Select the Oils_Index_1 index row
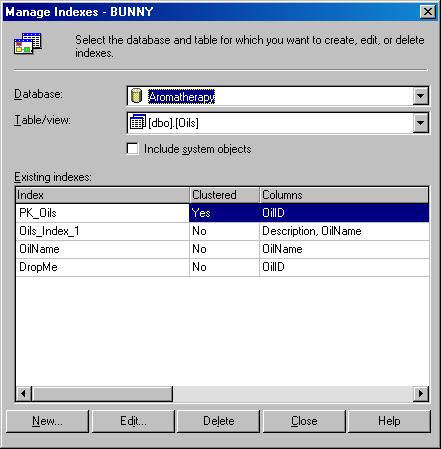 [x=222, y=231]
